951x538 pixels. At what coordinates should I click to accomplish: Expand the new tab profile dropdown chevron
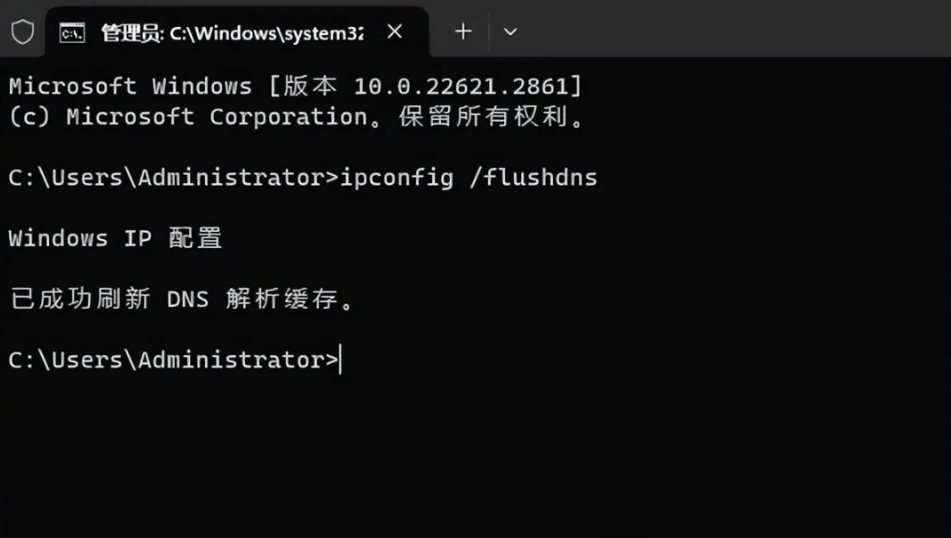point(510,32)
